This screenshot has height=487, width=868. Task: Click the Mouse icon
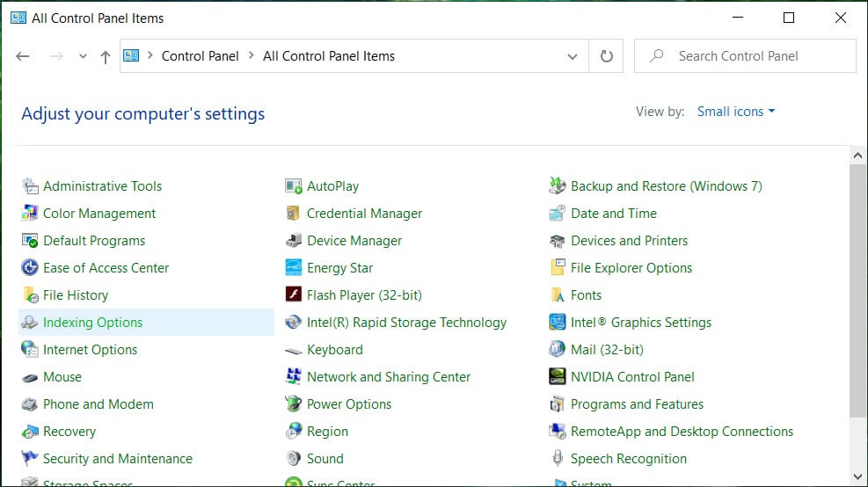[30, 377]
